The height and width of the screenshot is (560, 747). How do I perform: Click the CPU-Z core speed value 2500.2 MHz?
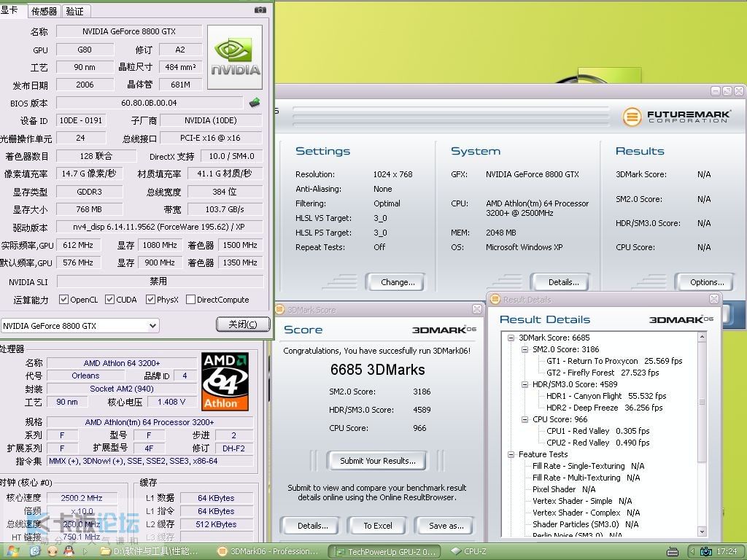point(82,497)
